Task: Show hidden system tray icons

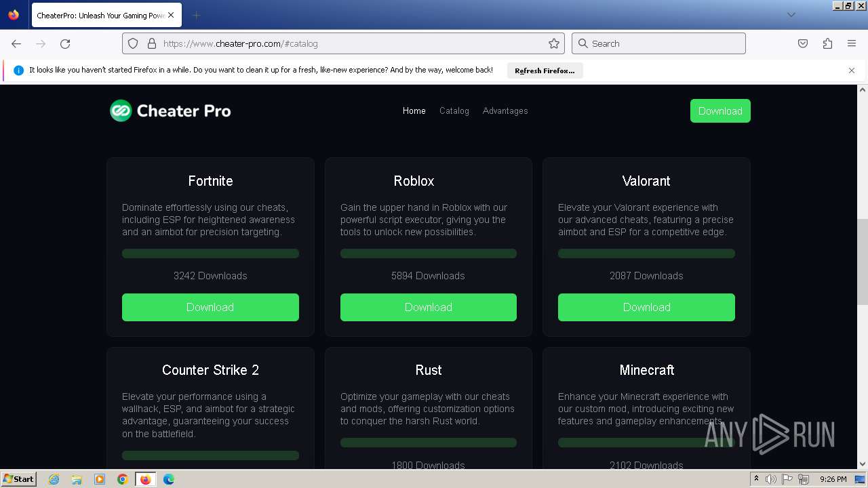Action: click(x=757, y=479)
